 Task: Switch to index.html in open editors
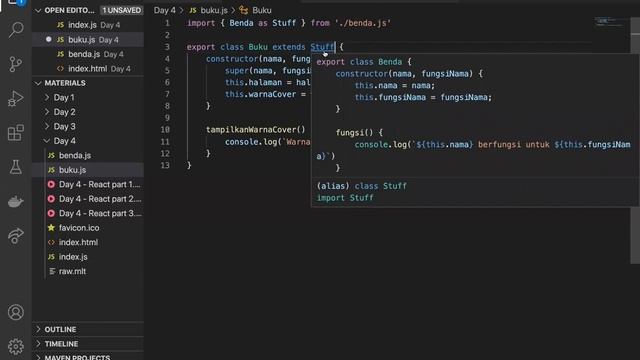tap(88, 69)
